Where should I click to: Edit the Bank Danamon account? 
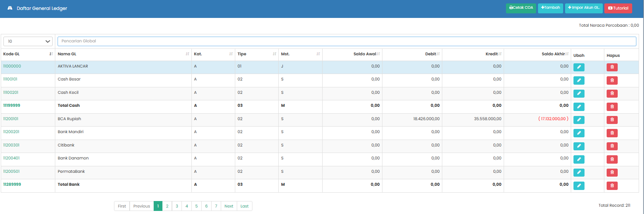coord(579,159)
